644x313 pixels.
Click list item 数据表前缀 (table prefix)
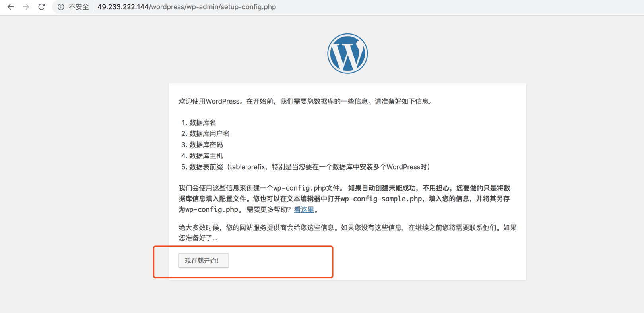[x=310, y=167]
